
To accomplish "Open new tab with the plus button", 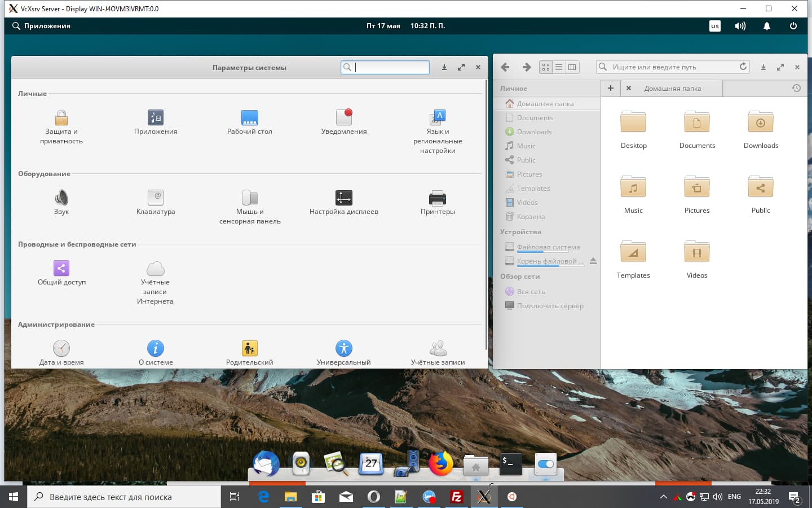I will (611, 88).
